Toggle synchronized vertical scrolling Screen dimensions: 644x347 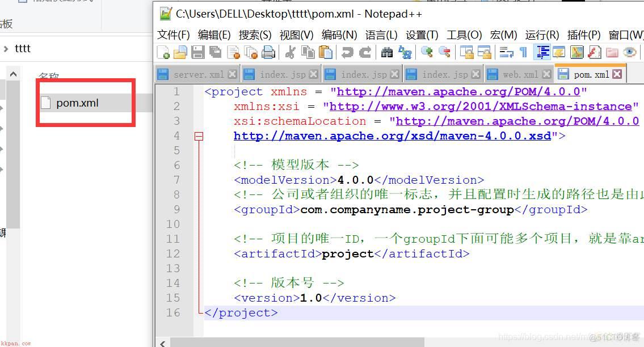click(466, 52)
